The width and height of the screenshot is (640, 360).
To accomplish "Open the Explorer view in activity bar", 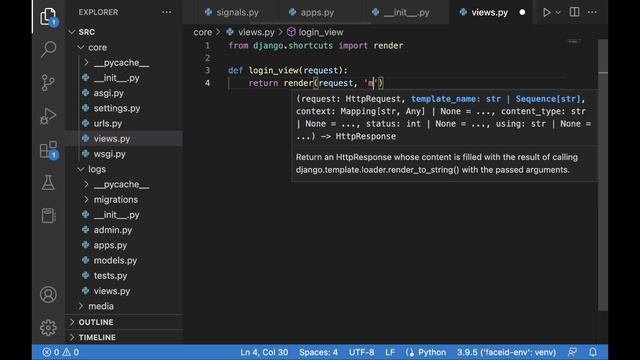I will (48, 17).
